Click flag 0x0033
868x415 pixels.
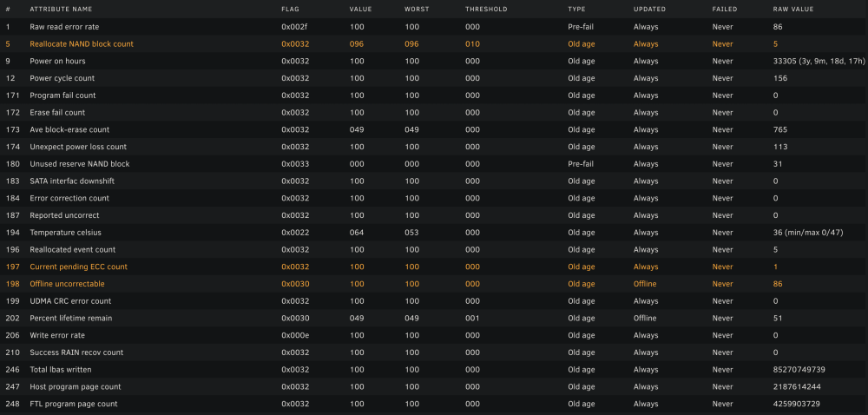295,164
